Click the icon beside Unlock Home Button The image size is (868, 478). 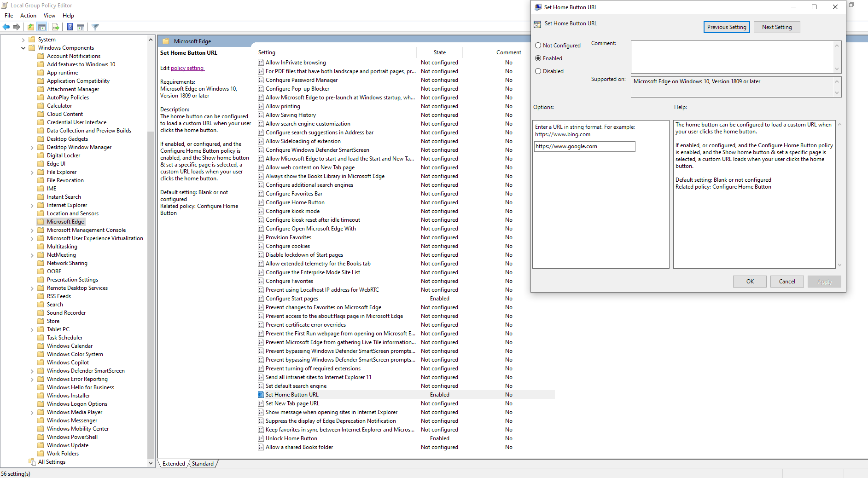261,438
